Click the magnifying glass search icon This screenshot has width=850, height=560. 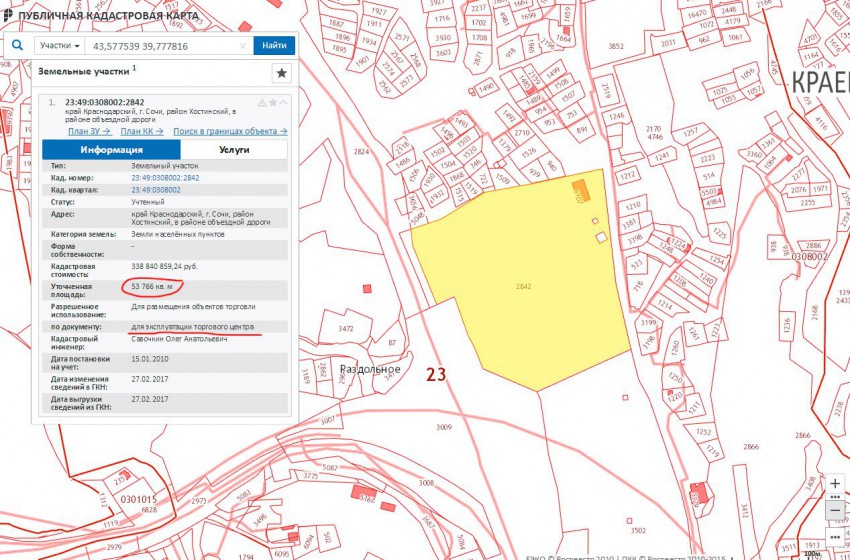18,45
